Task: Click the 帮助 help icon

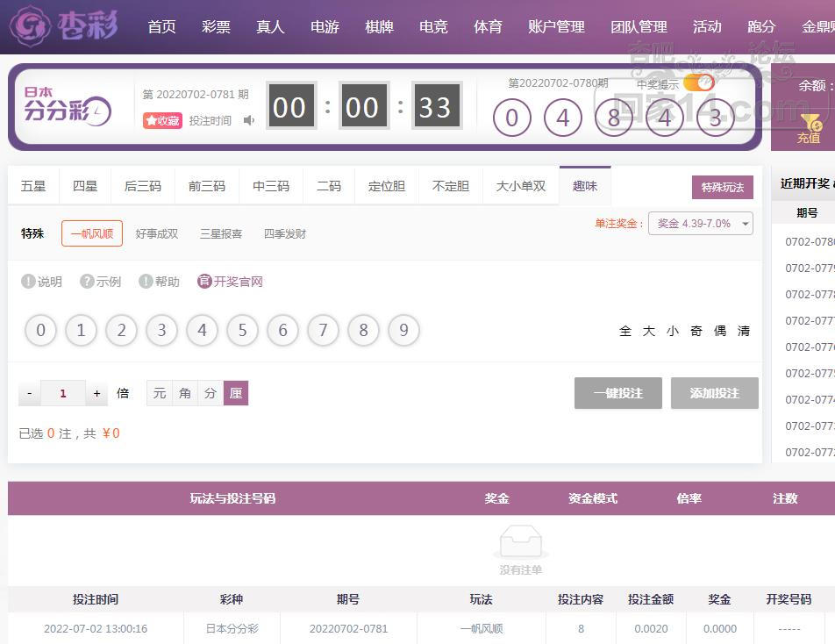Action: [146, 282]
